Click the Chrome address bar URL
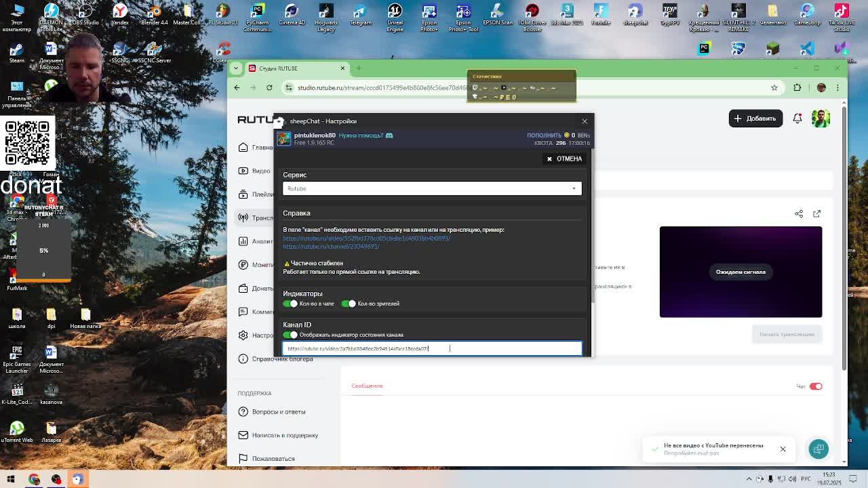 (382, 87)
